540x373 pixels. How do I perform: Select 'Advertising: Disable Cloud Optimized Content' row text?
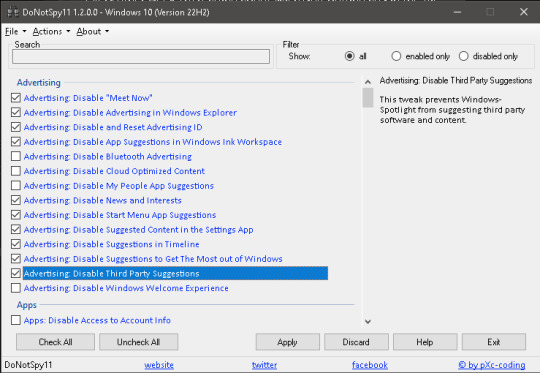point(114,171)
